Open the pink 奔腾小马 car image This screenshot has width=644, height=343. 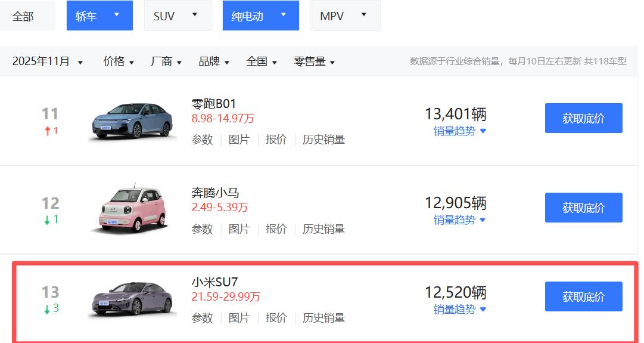[132, 209]
